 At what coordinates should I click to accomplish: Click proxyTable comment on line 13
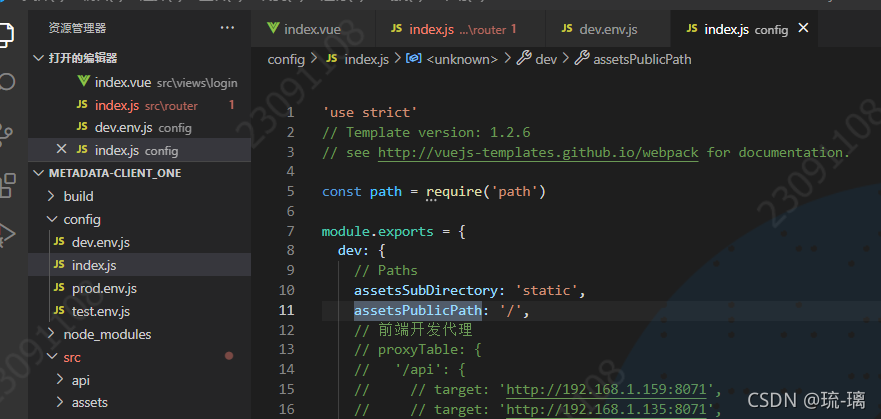tap(418, 350)
